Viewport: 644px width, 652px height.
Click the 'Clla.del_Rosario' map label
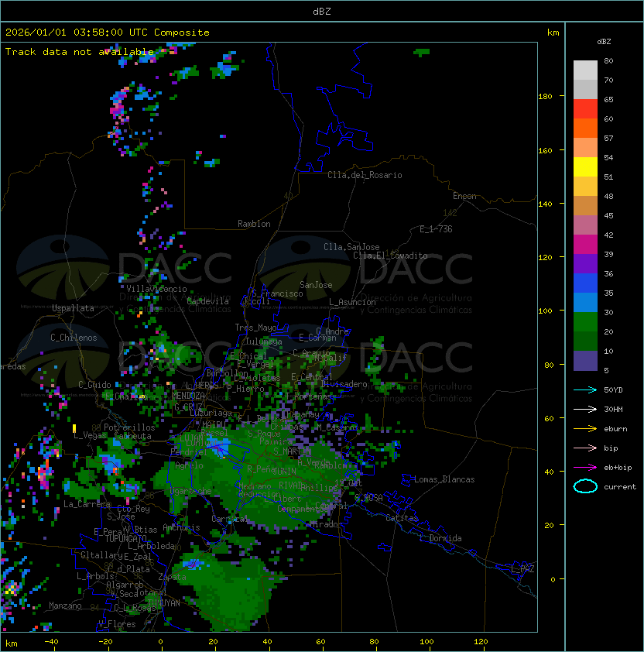pyautogui.click(x=365, y=175)
